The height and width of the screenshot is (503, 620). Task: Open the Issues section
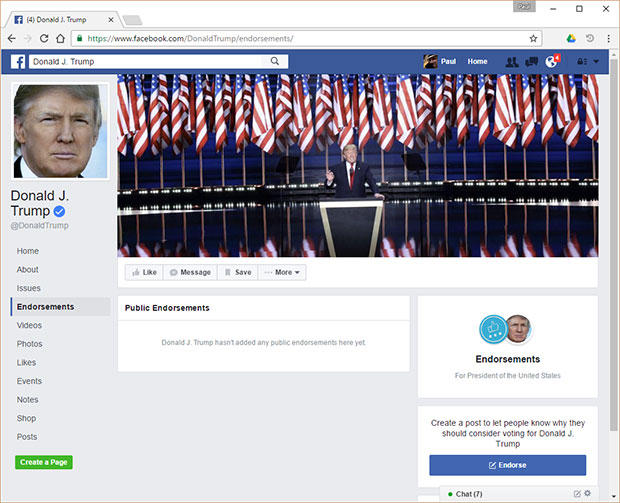[28, 288]
